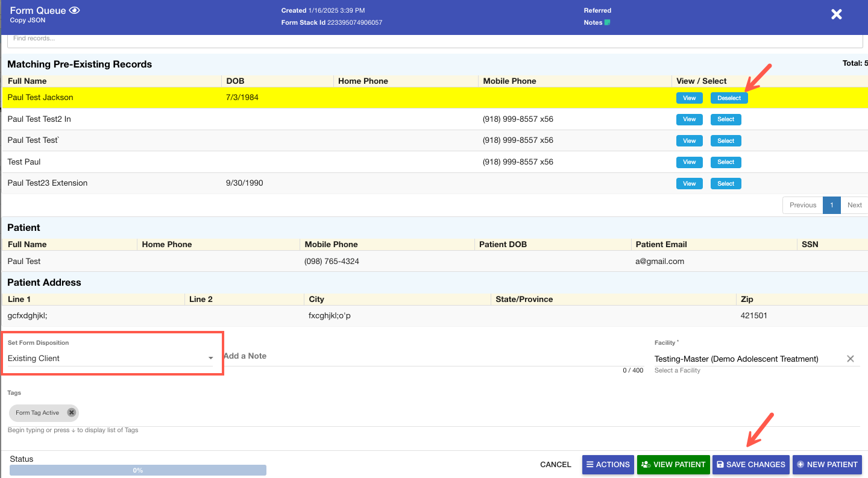The height and width of the screenshot is (478, 868).
Task: Click the Add a Note field
Action: click(422, 356)
